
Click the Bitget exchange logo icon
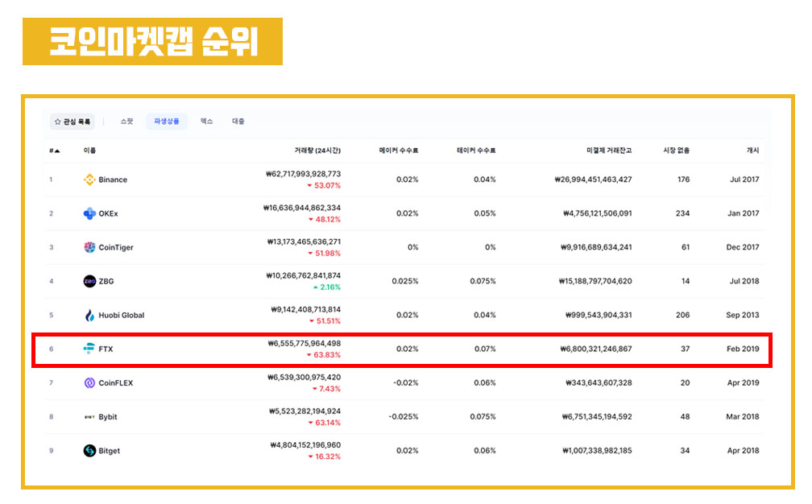pos(89,451)
